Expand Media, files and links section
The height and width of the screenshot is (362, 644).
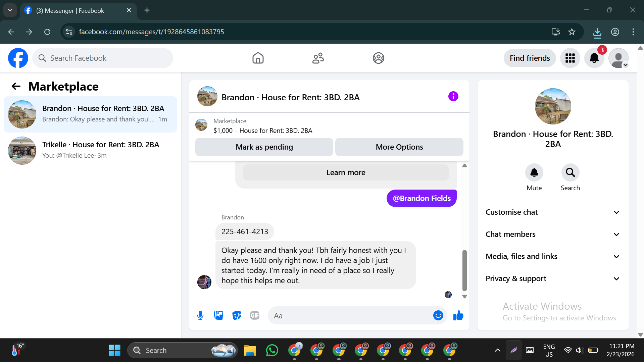click(553, 256)
